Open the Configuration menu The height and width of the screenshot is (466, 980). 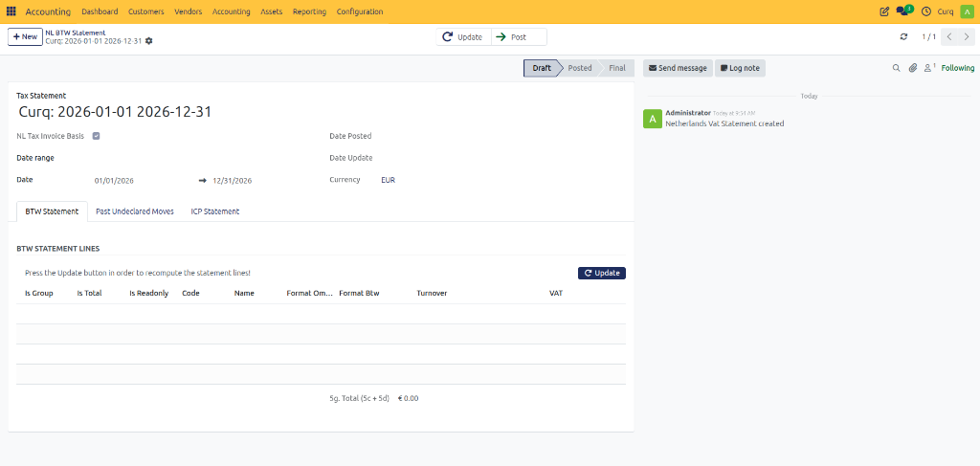[360, 11]
